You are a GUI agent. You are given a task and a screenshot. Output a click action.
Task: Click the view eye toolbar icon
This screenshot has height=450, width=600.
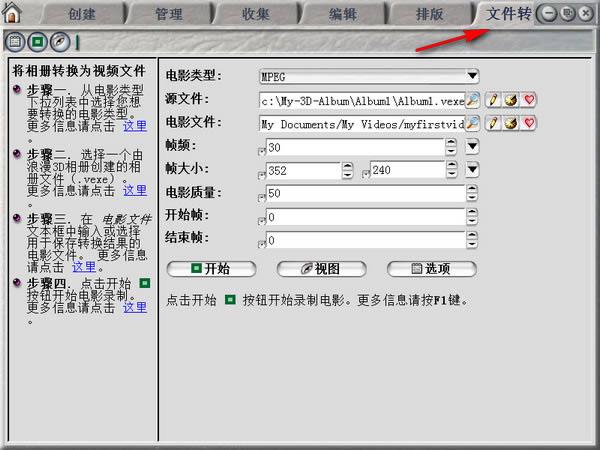click(60, 41)
